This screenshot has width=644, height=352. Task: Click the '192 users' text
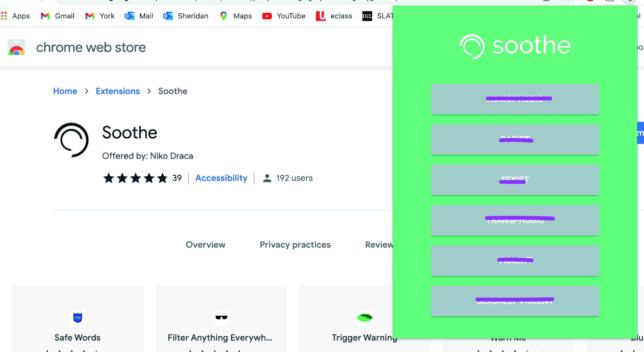(294, 178)
